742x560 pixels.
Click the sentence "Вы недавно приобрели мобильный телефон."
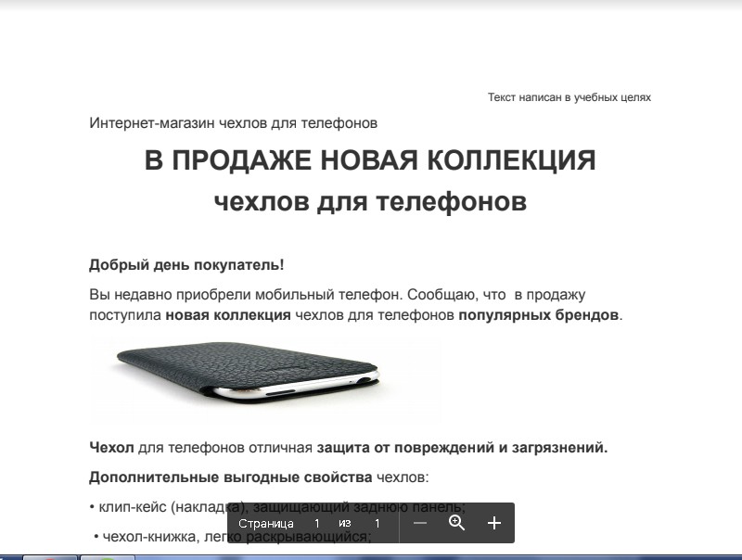(x=246, y=295)
